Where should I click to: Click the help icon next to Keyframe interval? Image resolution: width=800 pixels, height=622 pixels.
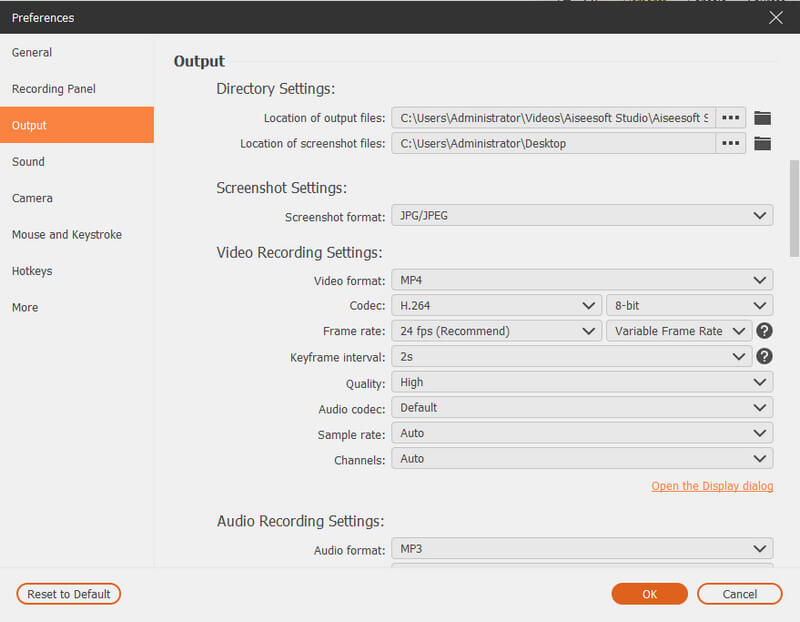(763, 356)
